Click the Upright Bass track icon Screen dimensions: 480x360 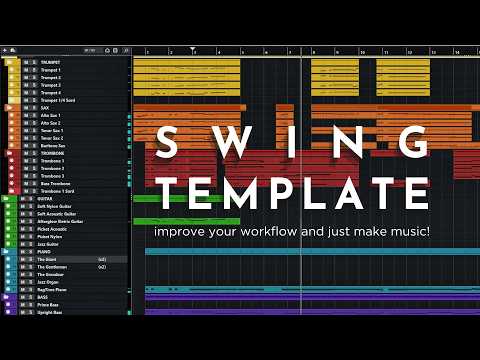click(x=8, y=312)
